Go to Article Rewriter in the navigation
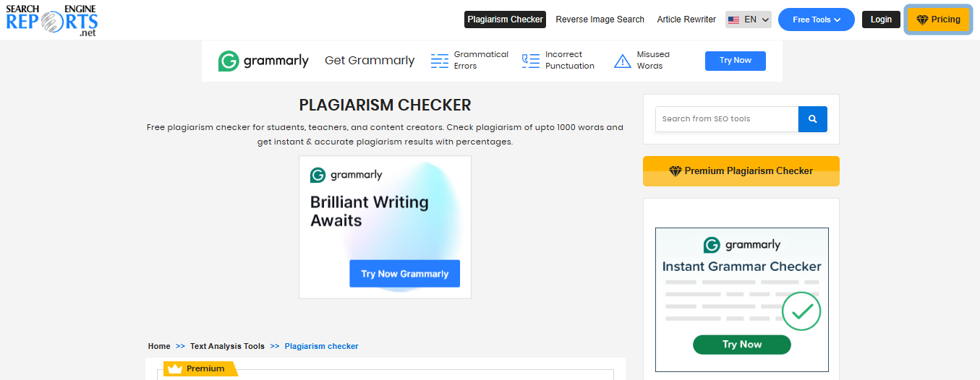The height and width of the screenshot is (380, 980). (x=686, y=20)
